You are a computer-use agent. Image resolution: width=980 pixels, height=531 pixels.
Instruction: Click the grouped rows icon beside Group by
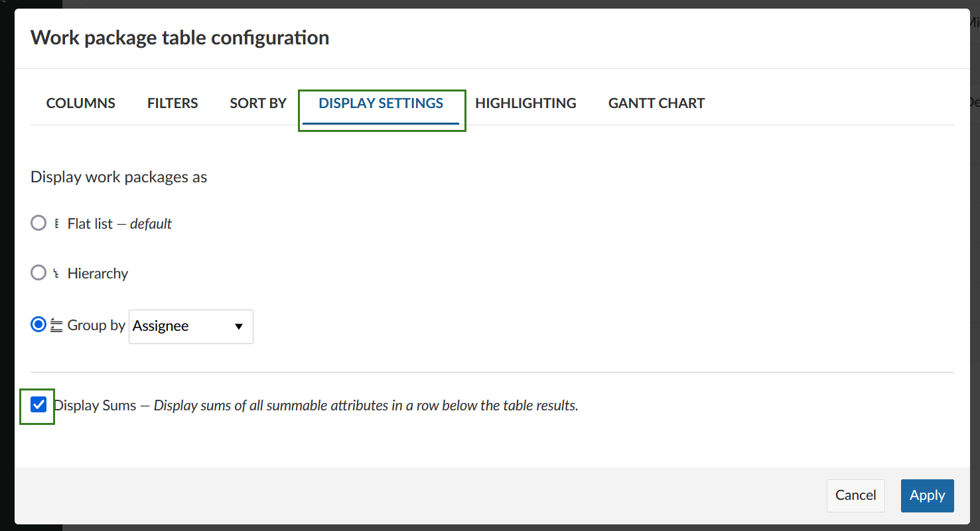coord(56,325)
